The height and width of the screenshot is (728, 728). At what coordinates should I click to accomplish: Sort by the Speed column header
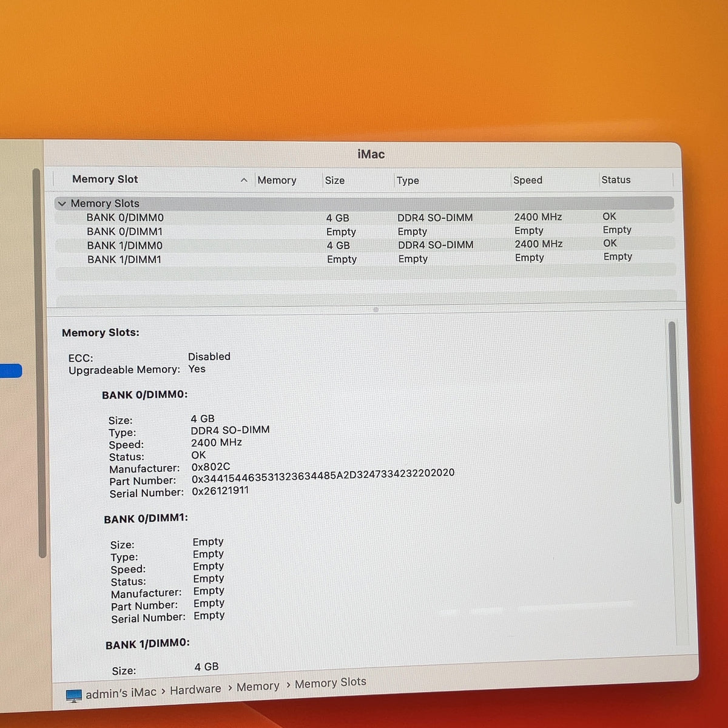click(x=528, y=180)
